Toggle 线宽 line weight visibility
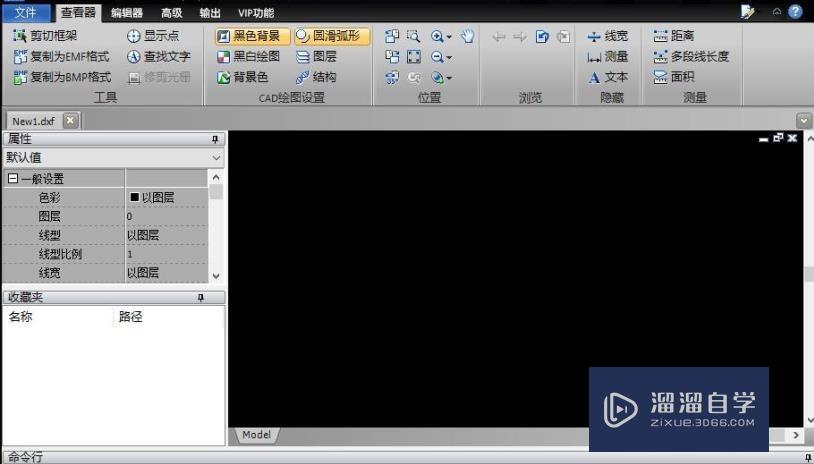 coord(607,36)
